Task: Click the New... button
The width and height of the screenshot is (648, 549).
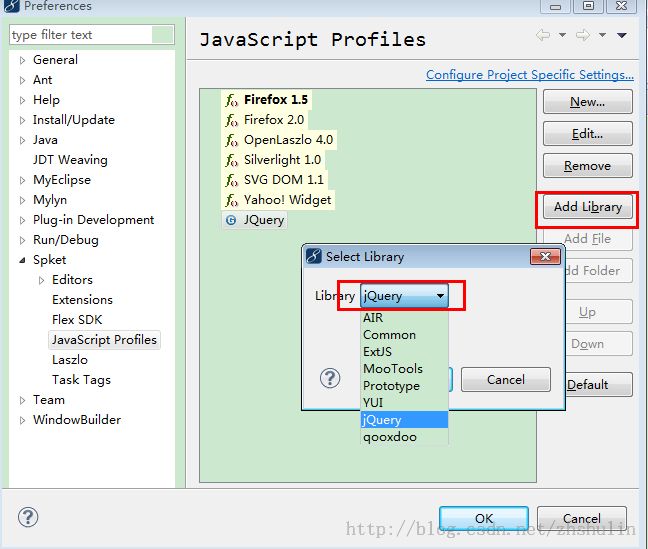Action: point(587,102)
